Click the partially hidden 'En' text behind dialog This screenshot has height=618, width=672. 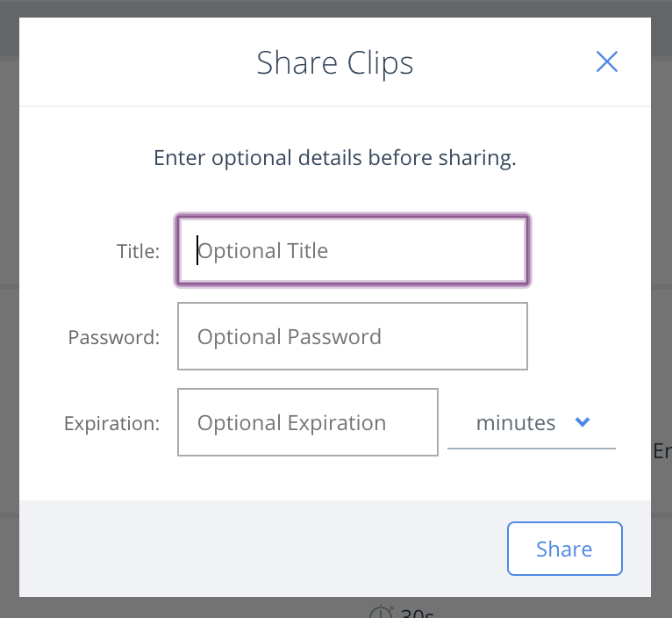pyautogui.click(x=662, y=451)
